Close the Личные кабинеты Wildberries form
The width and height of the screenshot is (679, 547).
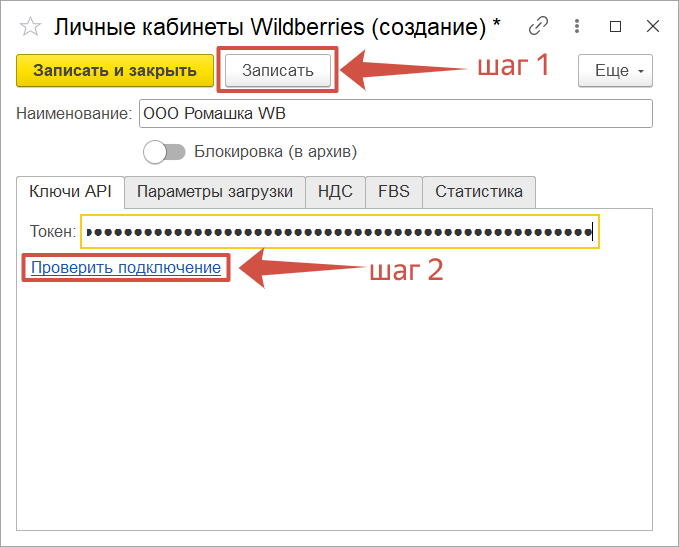tap(652, 26)
